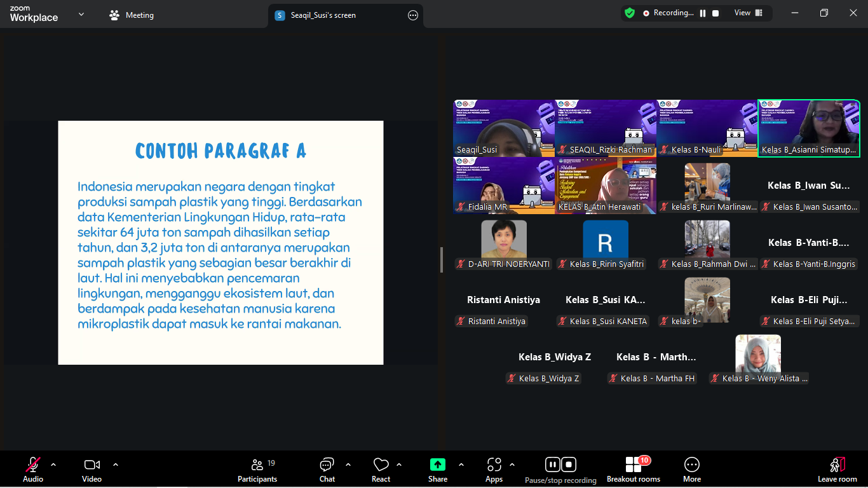Open the More options icon
The width and height of the screenshot is (868, 488).
[x=692, y=465]
